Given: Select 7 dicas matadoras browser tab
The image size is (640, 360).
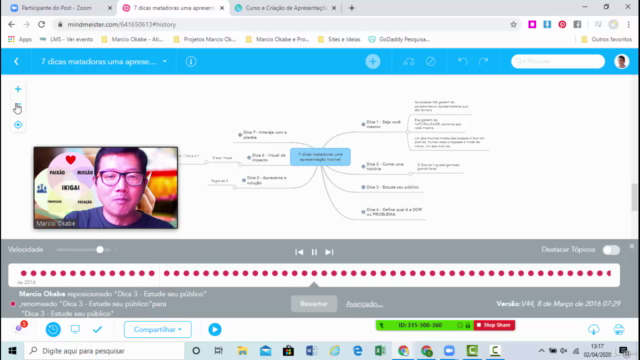Looking at the screenshot, I should click(x=173, y=8).
